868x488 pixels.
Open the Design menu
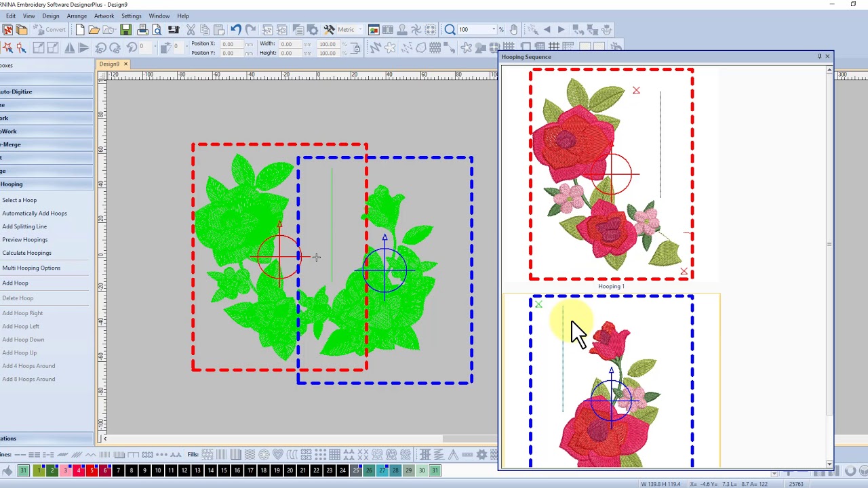[50, 16]
